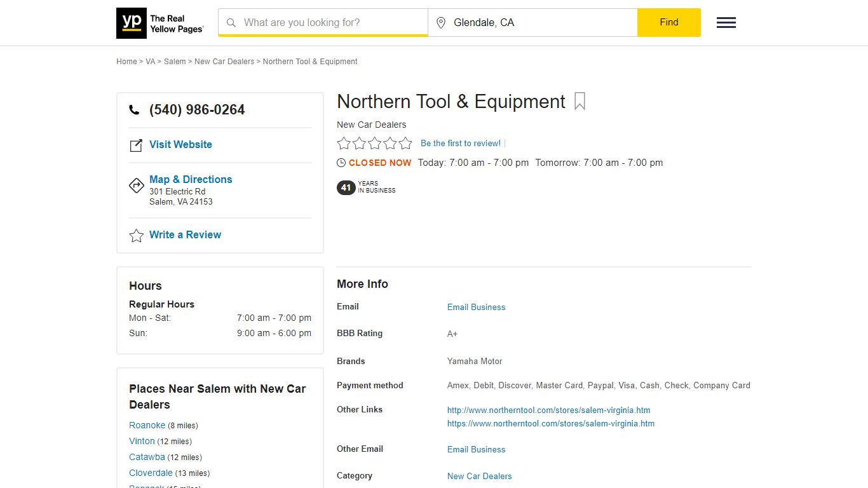Open http northerntool salem-virginia link
The height and width of the screenshot is (488, 868).
coord(548,410)
